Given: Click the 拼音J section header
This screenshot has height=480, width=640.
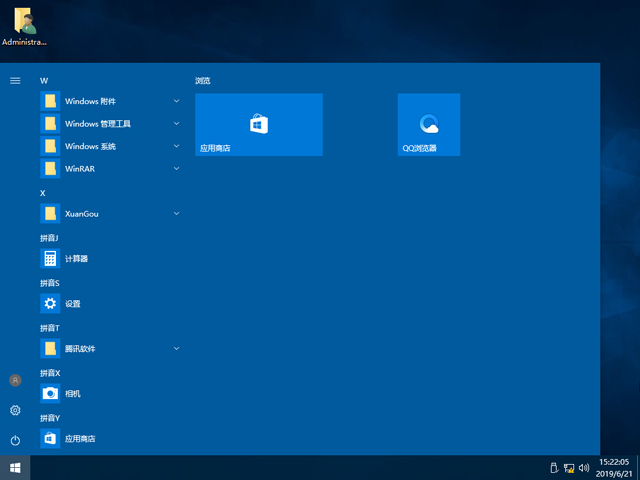Looking at the screenshot, I should (x=49, y=237).
